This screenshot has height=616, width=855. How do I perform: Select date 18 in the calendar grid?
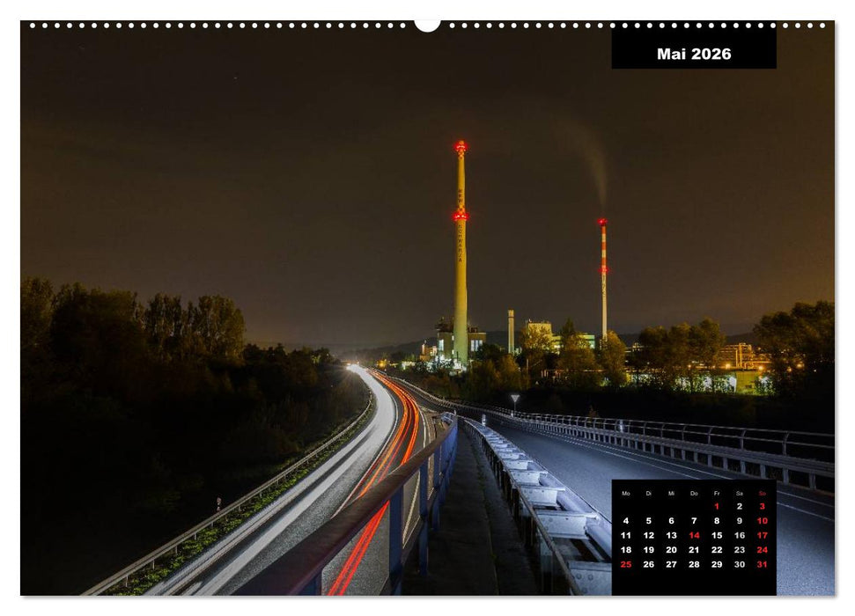(x=626, y=548)
